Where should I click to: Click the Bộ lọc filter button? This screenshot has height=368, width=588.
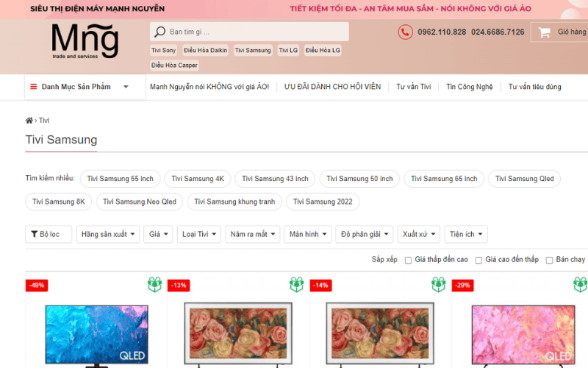pyautogui.click(x=49, y=234)
